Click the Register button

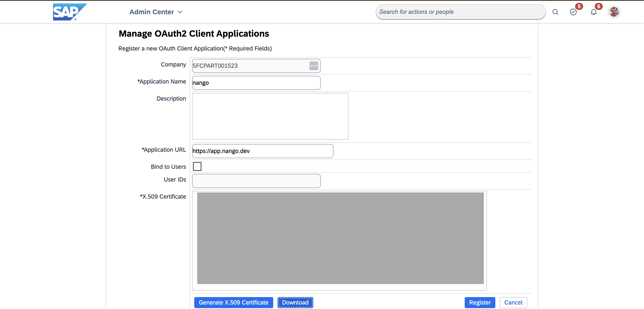(480, 302)
